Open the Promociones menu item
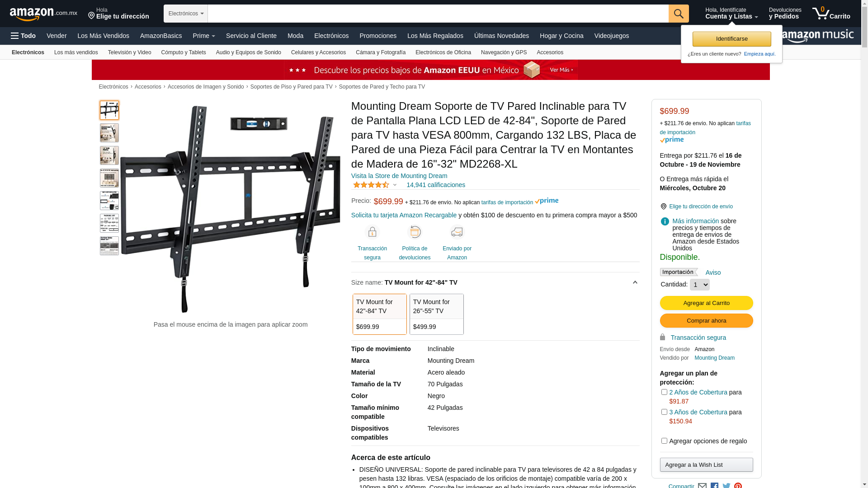868x488 pixels. tap(378, 36)
